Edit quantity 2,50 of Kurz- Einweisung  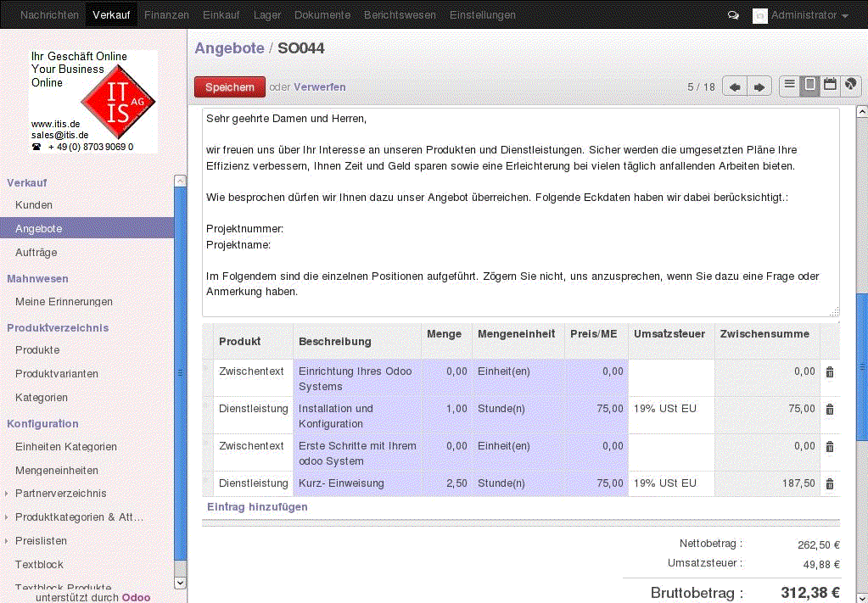[x=447, y=483]
